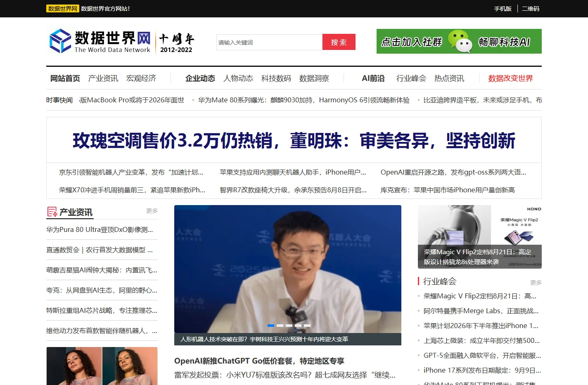The image size is (588, 385).
Task: Focus the 请输入关键词 search field
Action: [269, 42]
